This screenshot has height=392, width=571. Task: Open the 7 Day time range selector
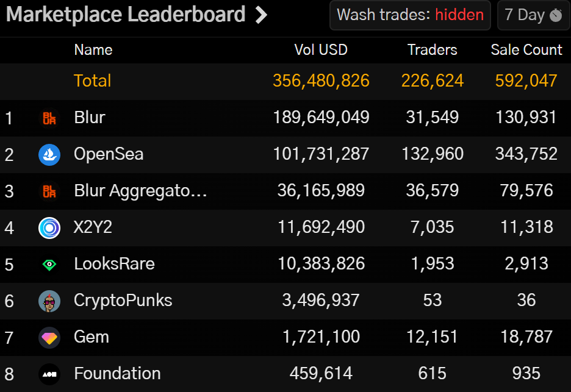533,15
